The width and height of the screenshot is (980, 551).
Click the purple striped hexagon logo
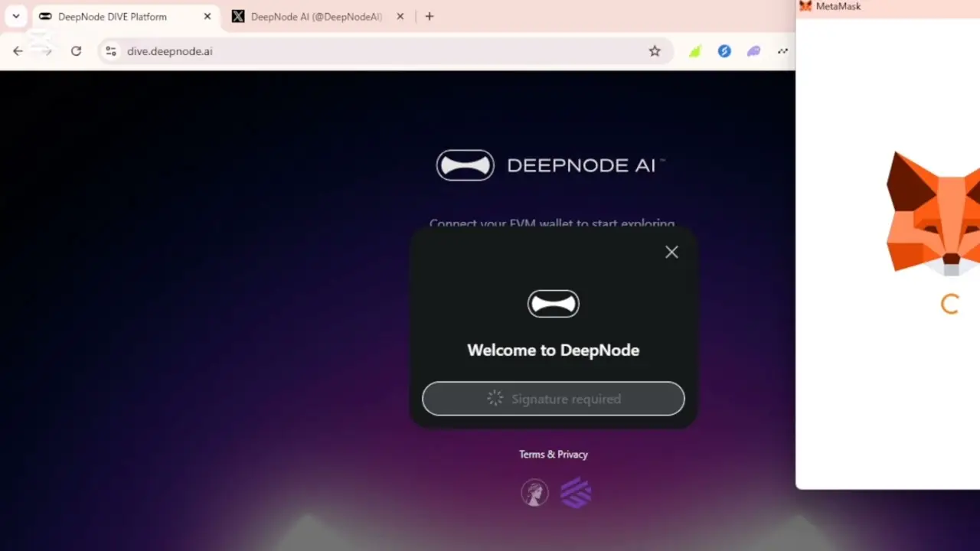click(576, 493)
